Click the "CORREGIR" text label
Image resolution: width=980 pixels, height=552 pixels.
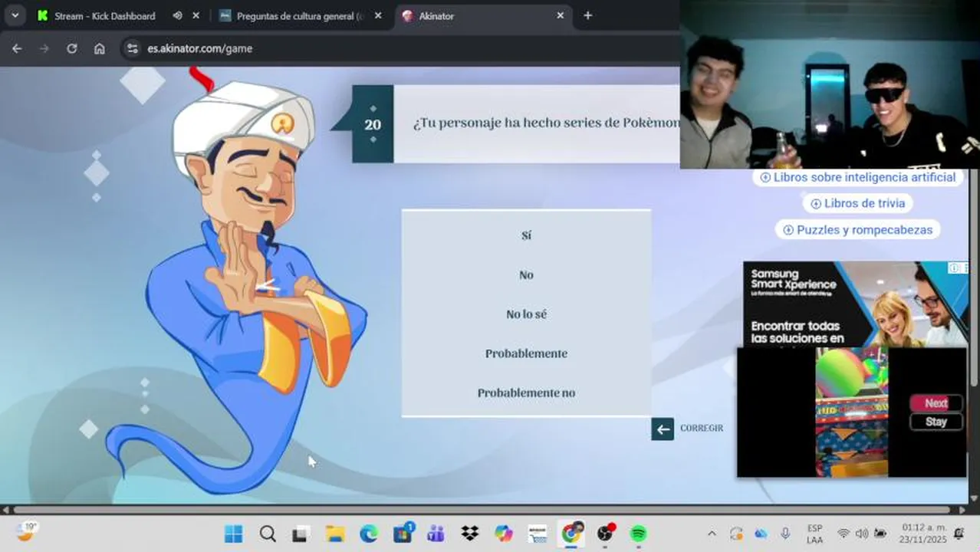point(702,429)
